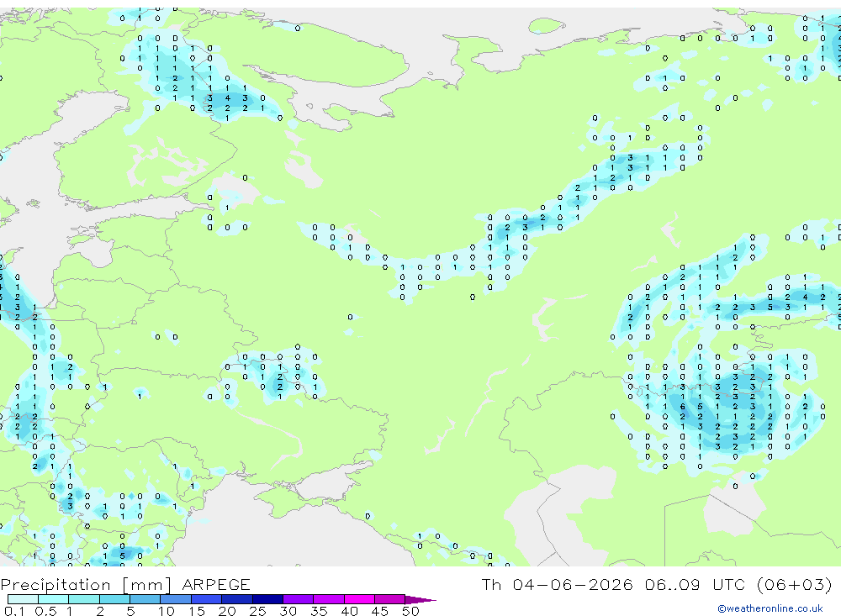841x616 pixels.
Task: Click the legend label '35'
Action: tap(319, 611)
